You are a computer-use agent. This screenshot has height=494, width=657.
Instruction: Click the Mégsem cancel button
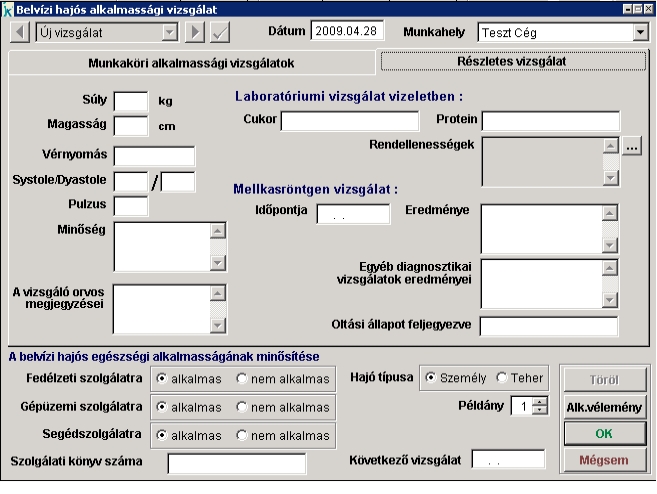(604, 459)
